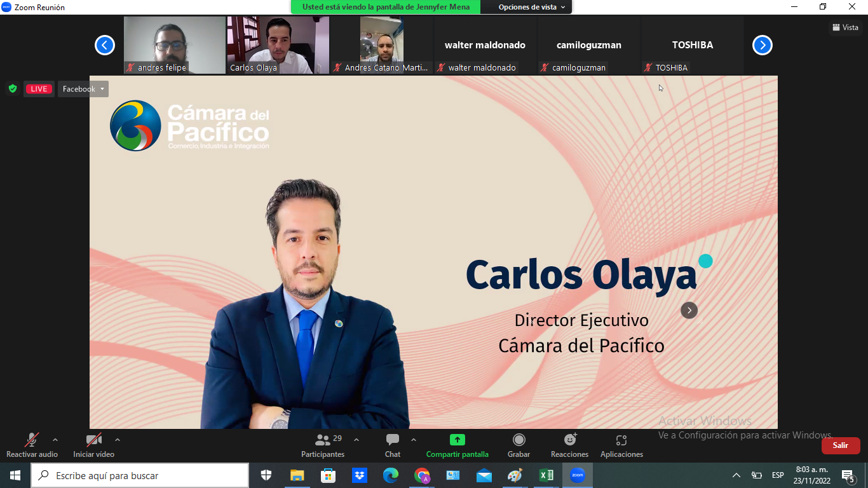Show previous participants with left arrow
The height and width of the screenshot is (488, 868).
tap(105, 45)
